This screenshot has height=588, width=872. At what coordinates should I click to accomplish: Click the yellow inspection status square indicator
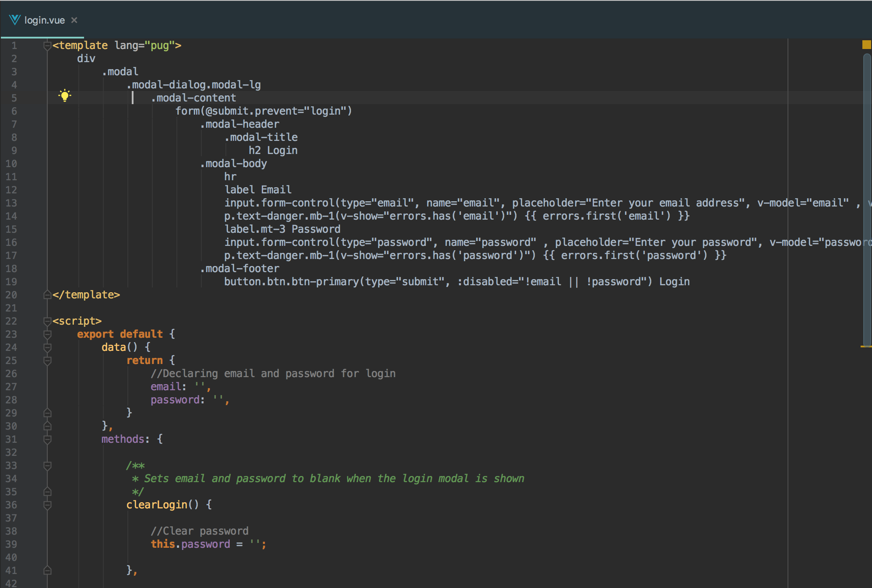866,45
